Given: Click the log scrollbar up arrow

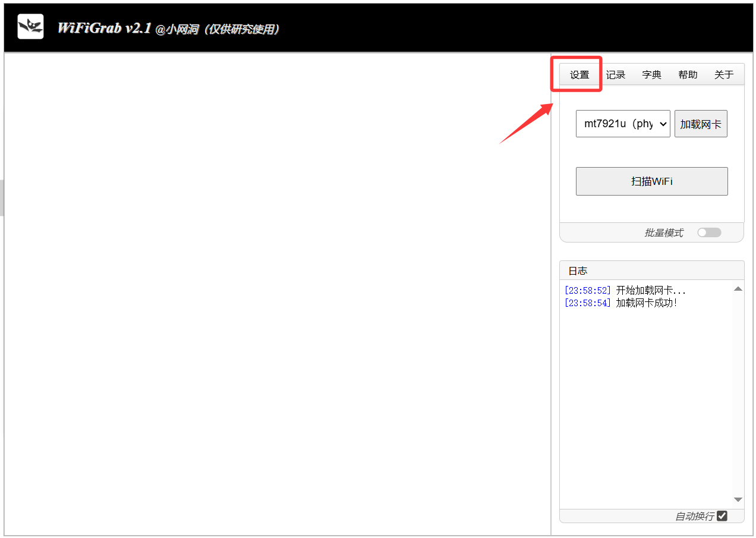Looking at the screenshot, I should pyautogui.click(x=738, y=289).
